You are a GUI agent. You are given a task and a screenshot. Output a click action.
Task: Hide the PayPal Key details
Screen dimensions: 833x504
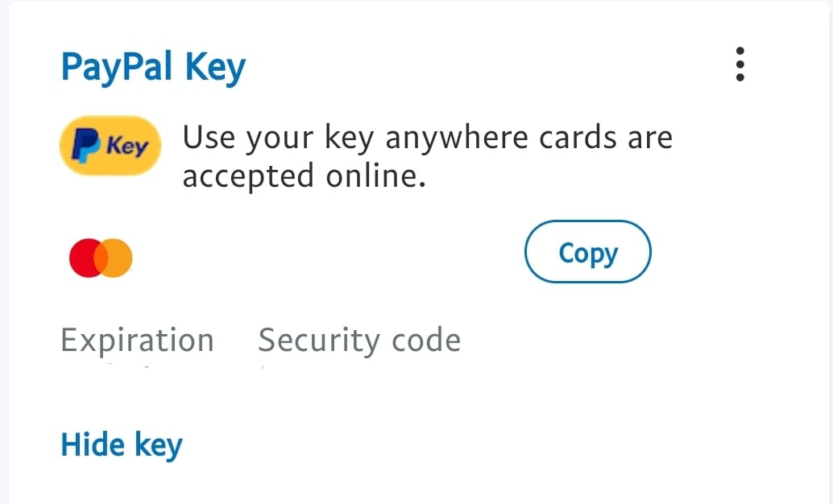tap(121, 444)
